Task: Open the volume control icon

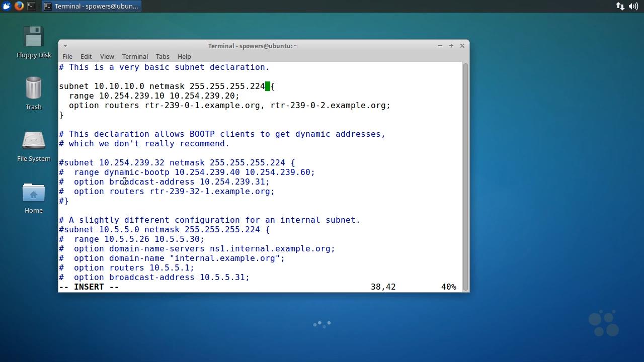Action: pos(633,6)
